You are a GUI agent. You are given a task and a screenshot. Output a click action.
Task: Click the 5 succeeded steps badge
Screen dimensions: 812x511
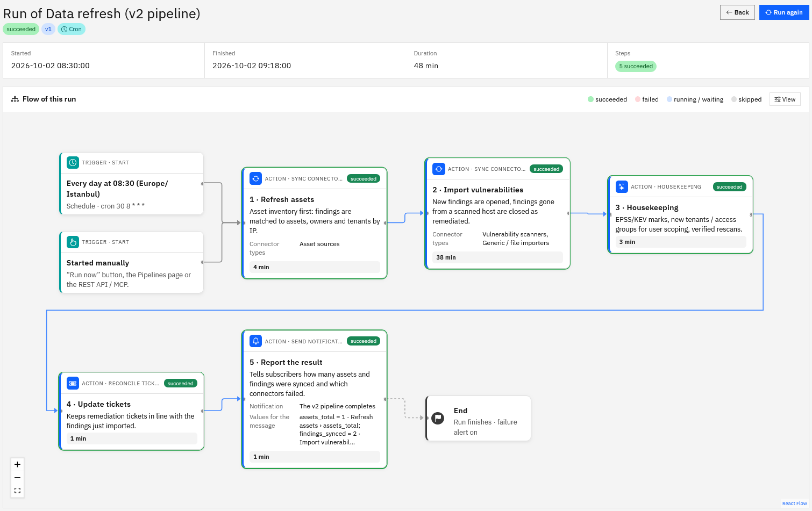pyautogui.click(x=636, y=66)
